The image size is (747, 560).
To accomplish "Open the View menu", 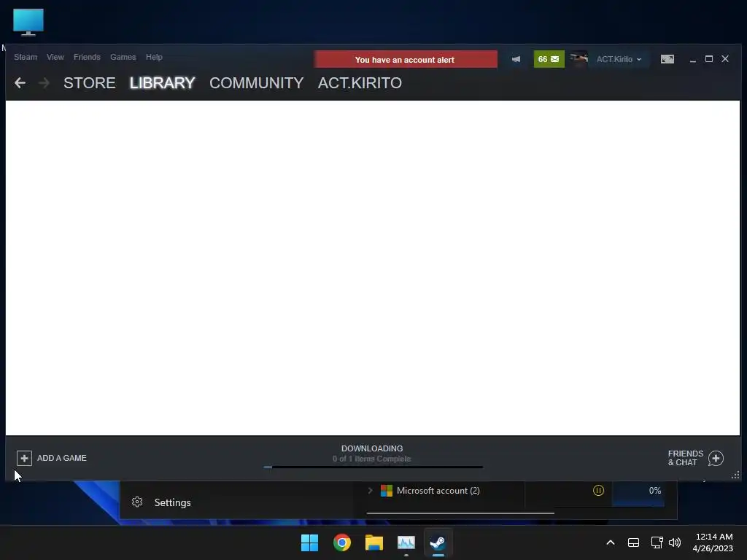I will (x=55, y=57).
